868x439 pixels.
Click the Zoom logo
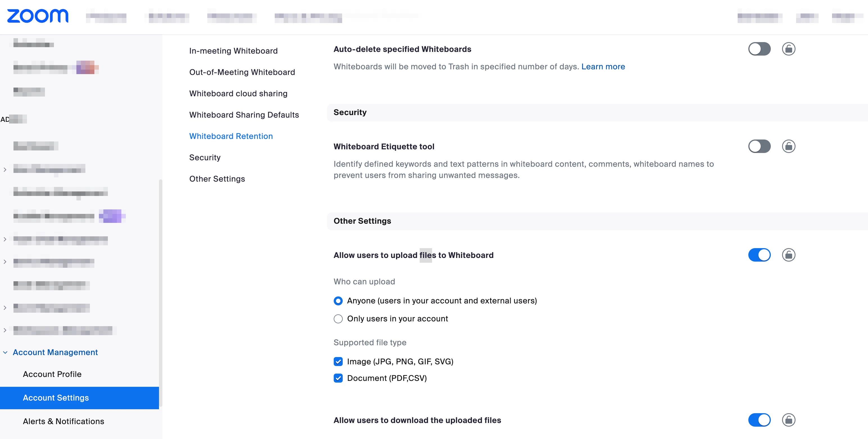38,16
